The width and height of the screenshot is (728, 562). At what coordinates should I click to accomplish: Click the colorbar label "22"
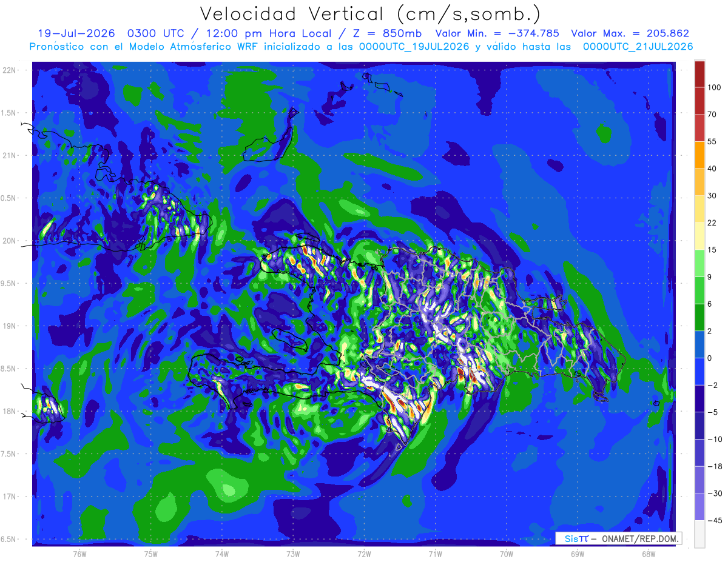click(712, 222)
